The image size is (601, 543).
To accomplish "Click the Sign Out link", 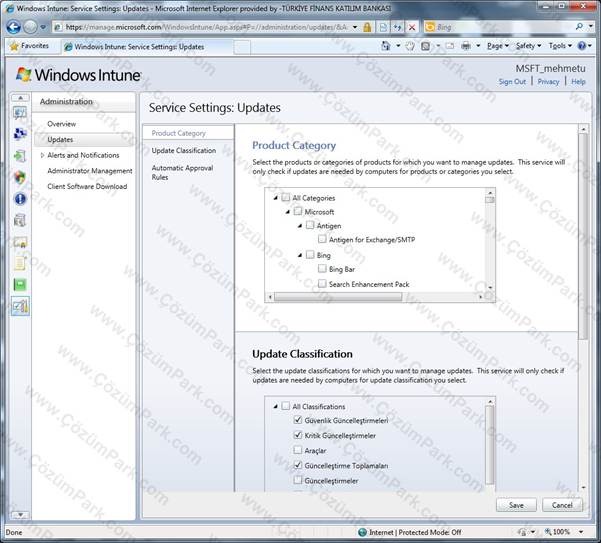I will (512, 82).
